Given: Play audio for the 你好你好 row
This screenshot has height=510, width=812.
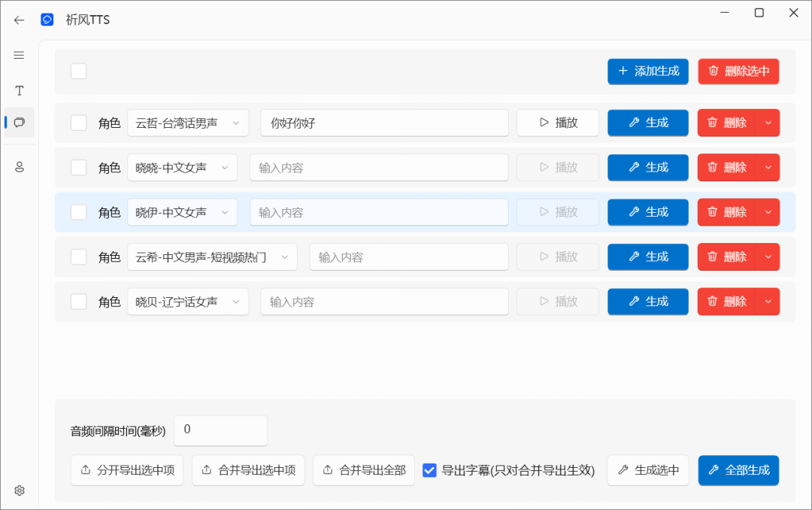Looking at the screenshot, I should tap(558, 123).
